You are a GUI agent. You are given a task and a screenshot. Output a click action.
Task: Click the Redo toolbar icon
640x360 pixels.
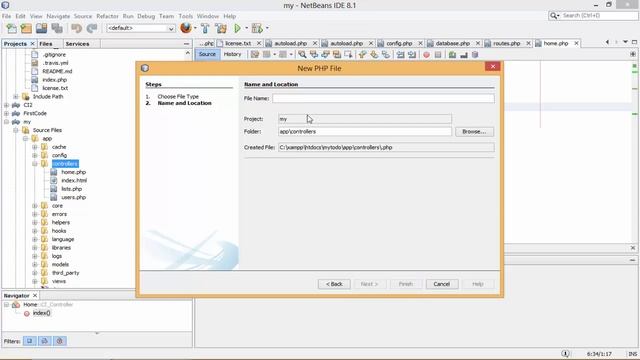92,28
